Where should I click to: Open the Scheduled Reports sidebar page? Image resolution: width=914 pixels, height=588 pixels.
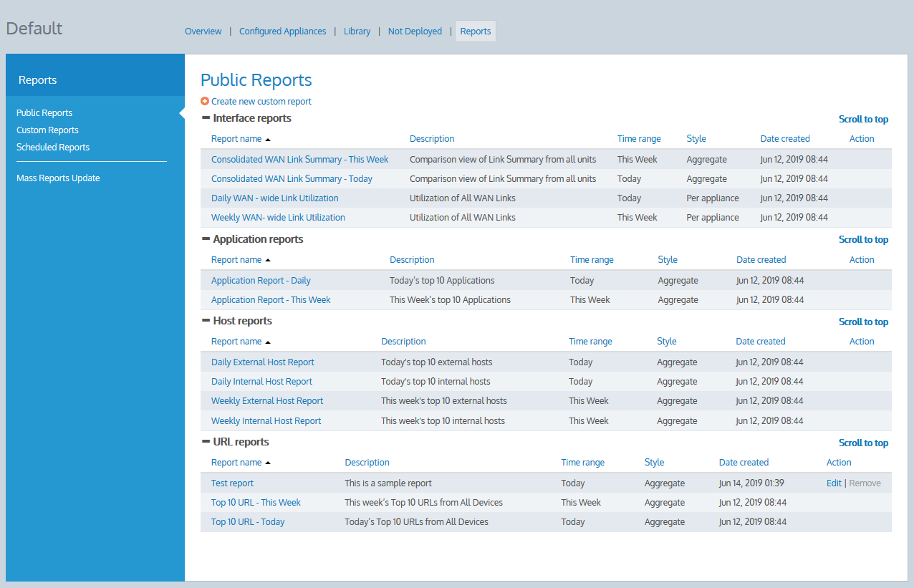click(x=52, y=147)
